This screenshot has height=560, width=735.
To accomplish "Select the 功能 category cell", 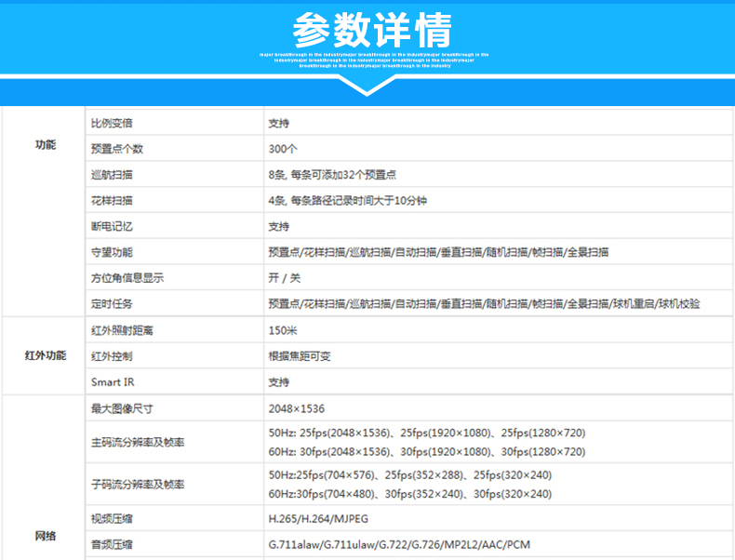I will coord(46,146).
